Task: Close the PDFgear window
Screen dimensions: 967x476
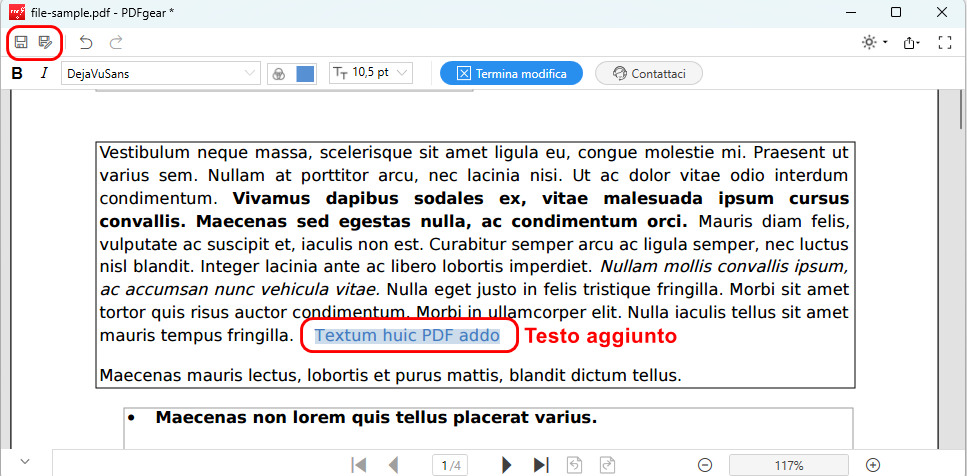Action: click(941, 12)
